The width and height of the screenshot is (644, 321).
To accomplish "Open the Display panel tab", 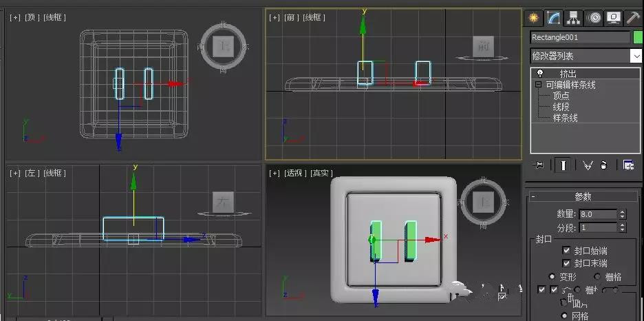I will click(614, 18).
